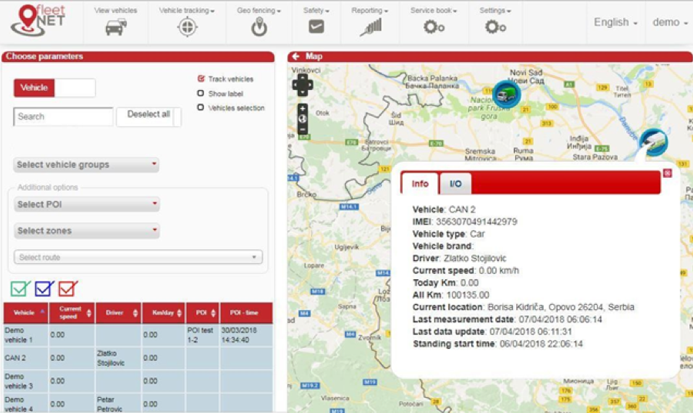Expand Select vehicle groups dropdown

[86, 164]
